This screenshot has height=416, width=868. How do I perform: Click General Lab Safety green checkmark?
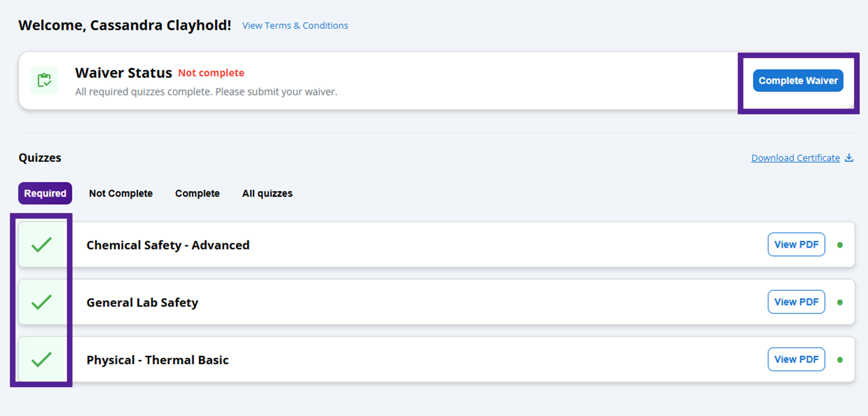pyautogui.click(x=41, y=302)
